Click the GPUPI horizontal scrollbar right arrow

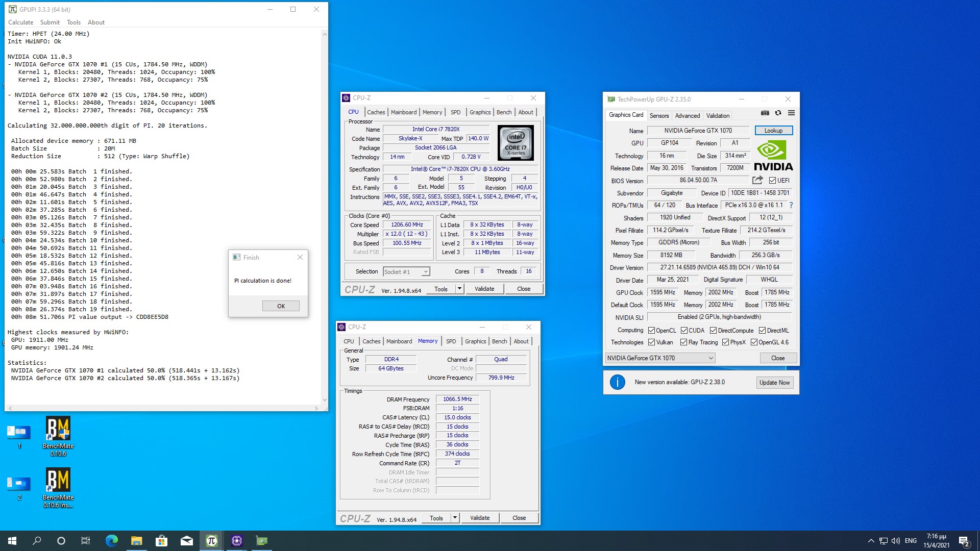point(316,408)
